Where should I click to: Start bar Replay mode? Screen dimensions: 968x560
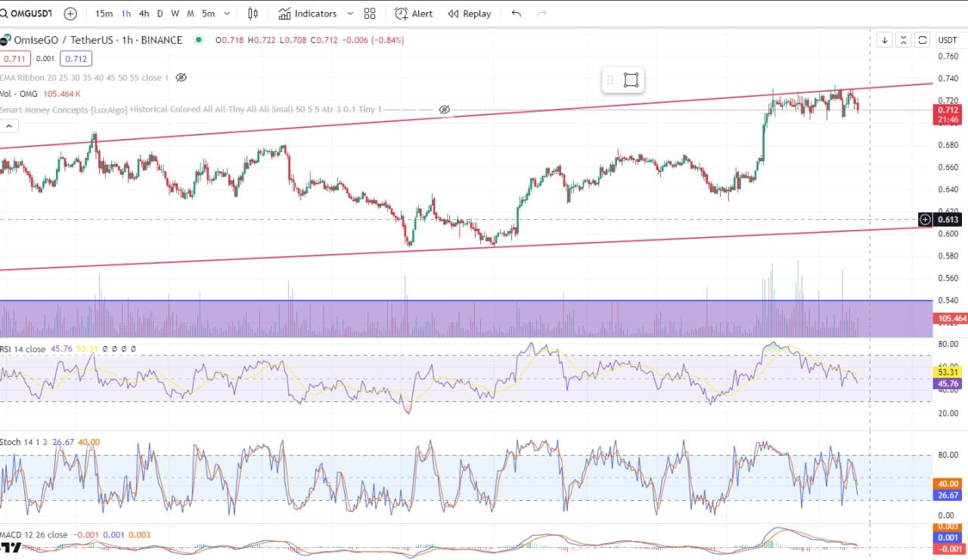469,13
